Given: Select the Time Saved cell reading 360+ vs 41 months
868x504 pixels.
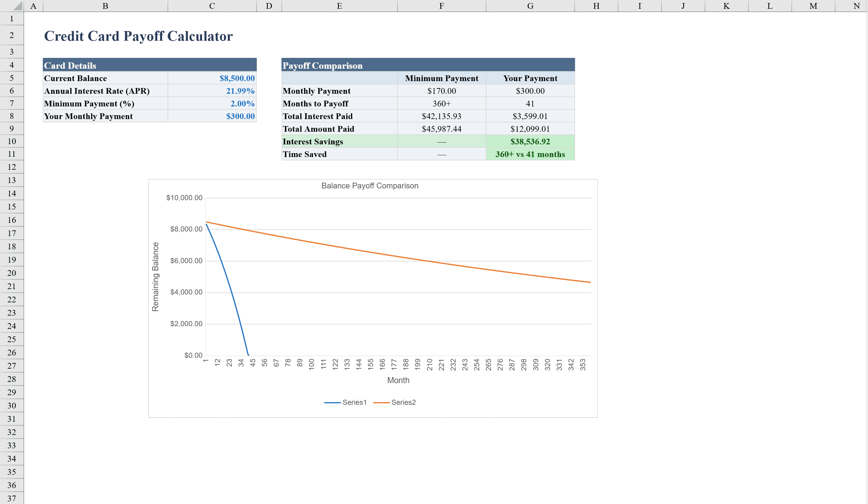Looking at the screenshot, I should click(530, 154).
